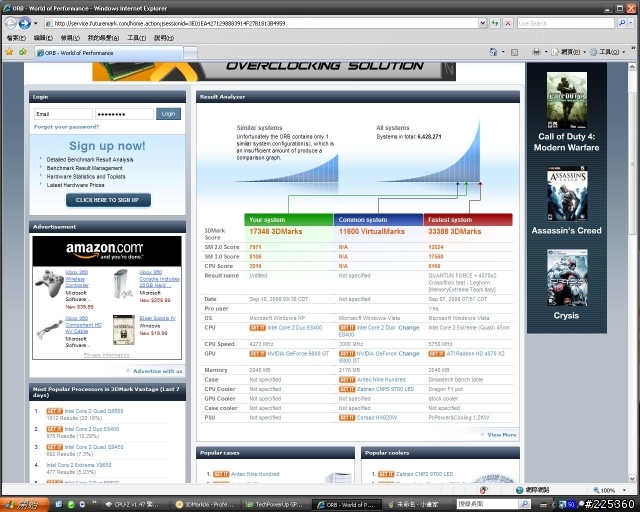The width and height of the screenshot is (640, 512).
Task: Click the address bar URL field
Action: click(x=261, y=23)
